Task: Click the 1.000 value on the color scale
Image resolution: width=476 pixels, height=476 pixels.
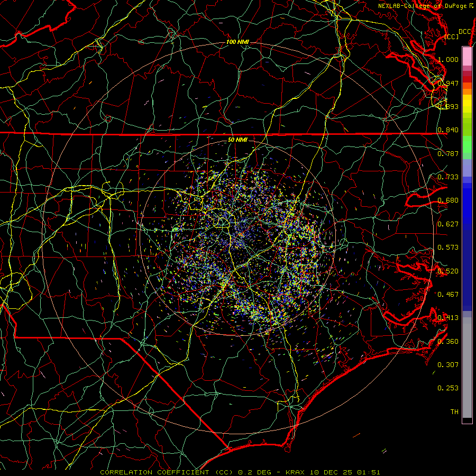Action: 448,59
